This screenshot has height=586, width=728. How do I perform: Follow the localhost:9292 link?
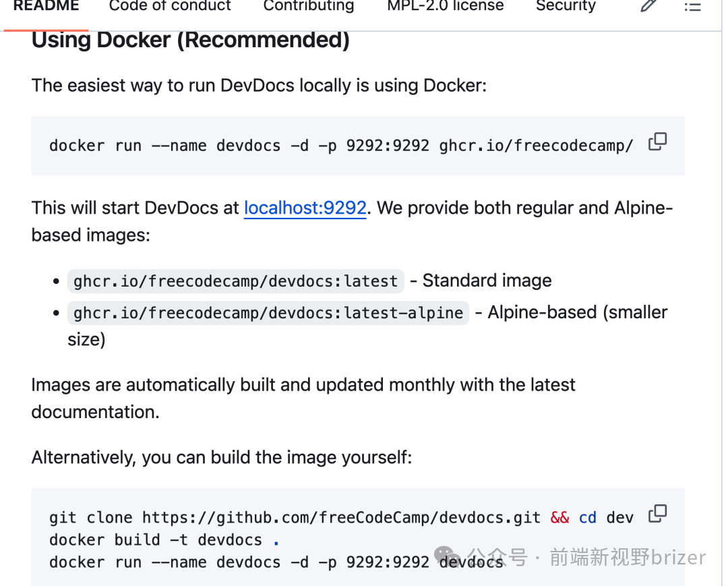[305, 208]
